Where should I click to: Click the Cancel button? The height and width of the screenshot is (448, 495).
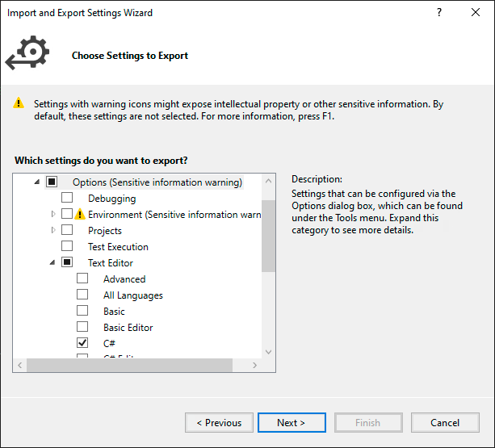tap(445, 422)
